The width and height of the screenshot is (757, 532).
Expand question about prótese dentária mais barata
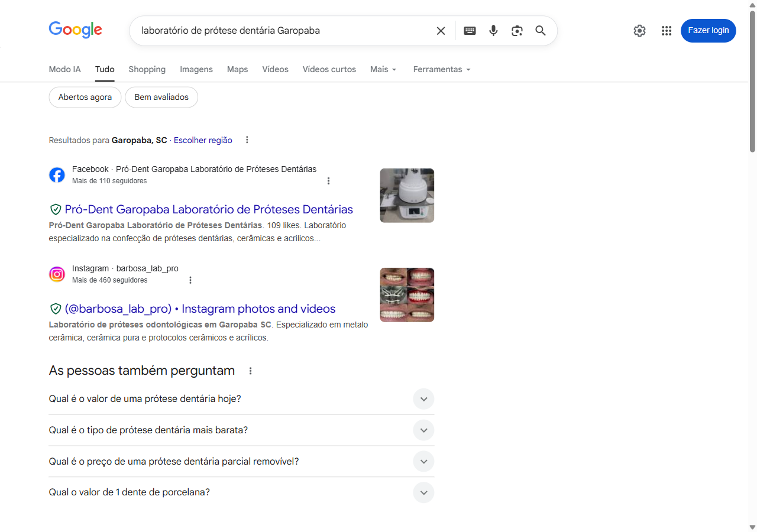(x=241, y=430)
